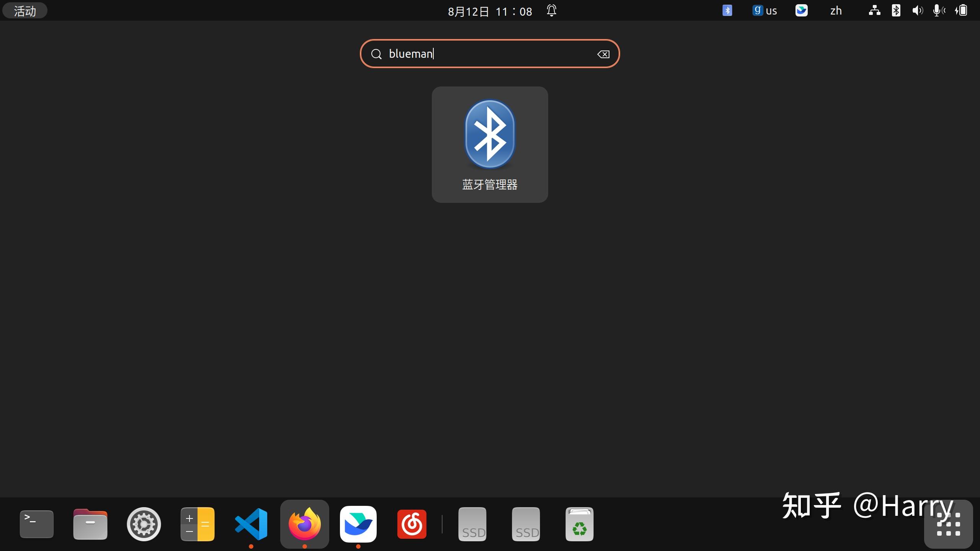Open the battery status menu
This screenshot has width=980, height=551.
point(962,10)
